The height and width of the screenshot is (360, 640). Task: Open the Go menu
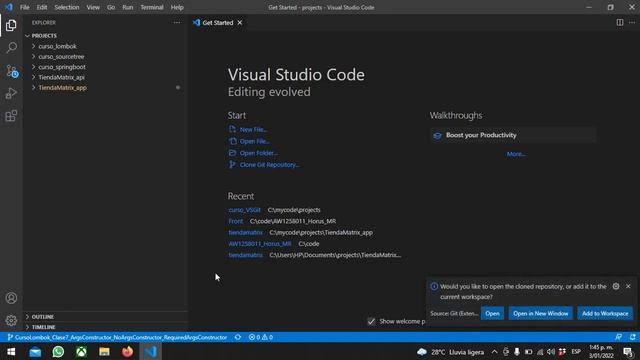(111, 7)
